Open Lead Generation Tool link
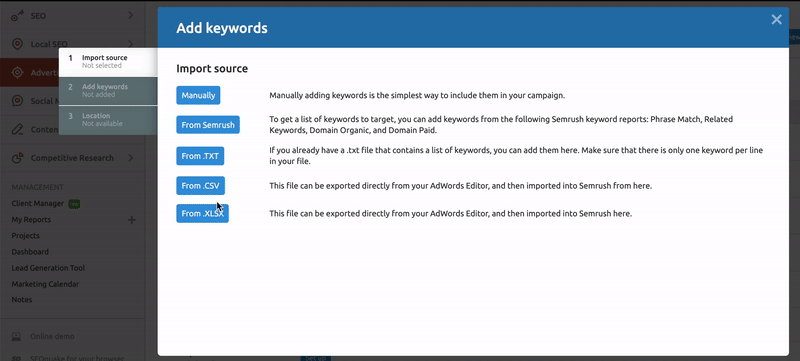Screen dimensions: 800x361 click(x=48, y=268)
